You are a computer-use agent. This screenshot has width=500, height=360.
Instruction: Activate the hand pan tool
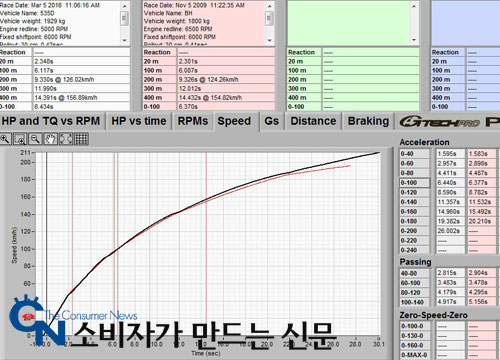(50, 139)
